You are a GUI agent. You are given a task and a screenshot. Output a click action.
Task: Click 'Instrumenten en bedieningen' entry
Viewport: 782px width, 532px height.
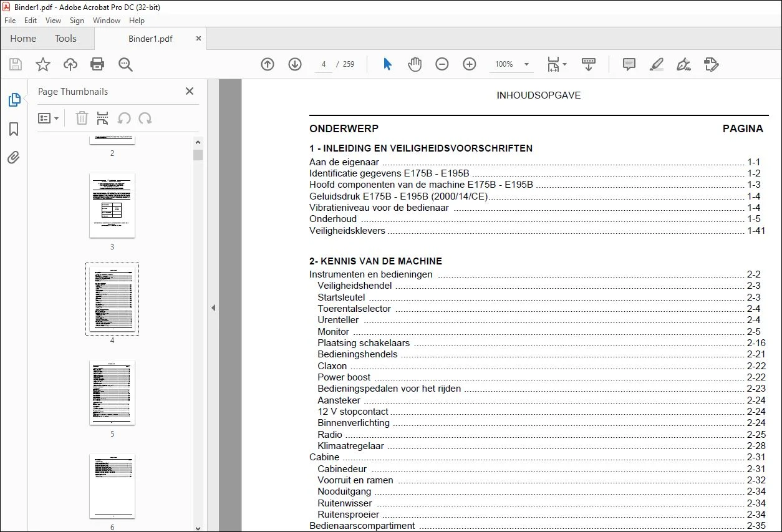pyautogui.click(x=371, y=274)
